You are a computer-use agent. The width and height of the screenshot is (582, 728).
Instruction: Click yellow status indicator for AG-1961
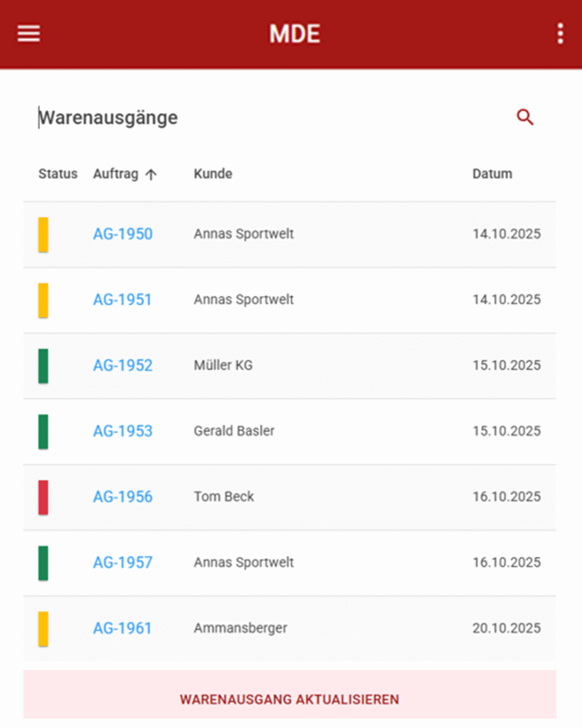[x=43, y=628]
